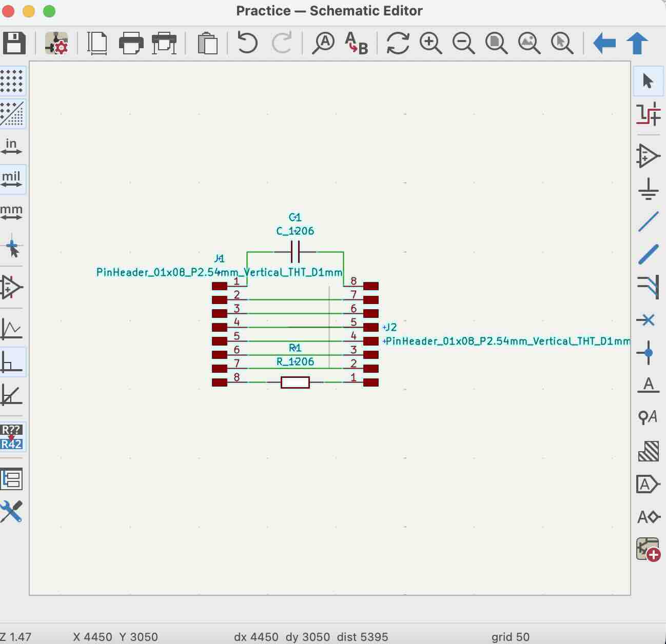Undo the last edit
Viewport: 666px width, 644px height.
click(x=247, y=43)
